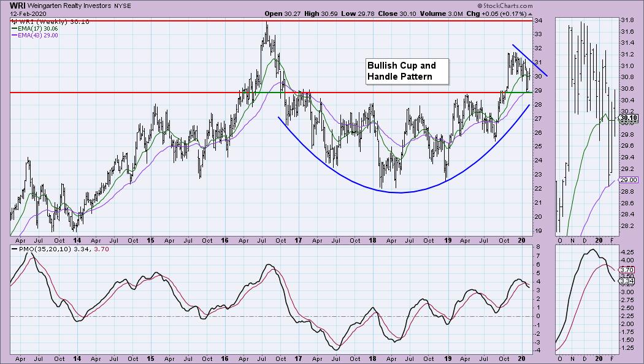Screen dimensions: 644x364
Task: Click the bold WRI ticker symbol in header
Action: coord(18,6)
